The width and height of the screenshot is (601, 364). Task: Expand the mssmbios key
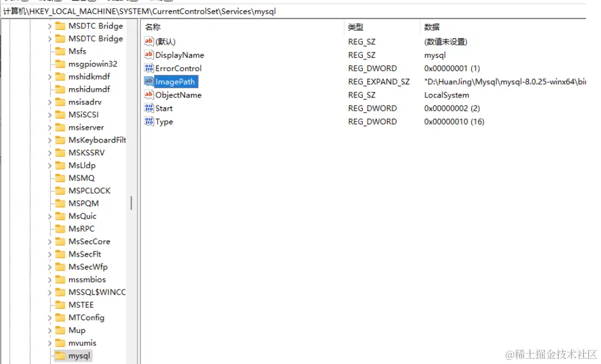[x=50, y=279]
